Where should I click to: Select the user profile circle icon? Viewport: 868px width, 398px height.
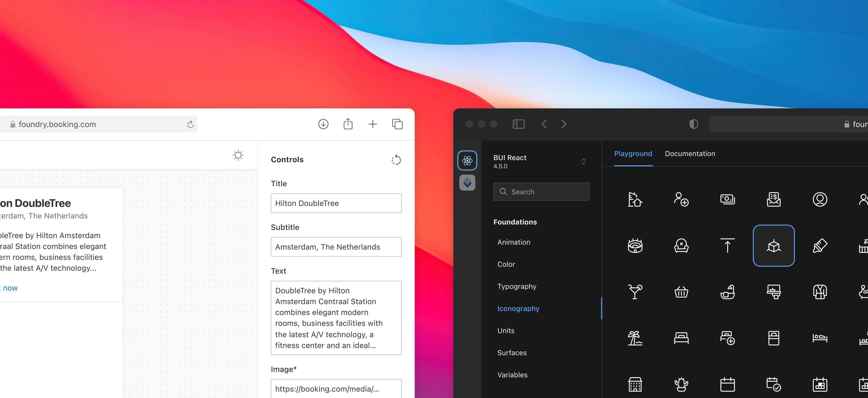click(819, 199)
